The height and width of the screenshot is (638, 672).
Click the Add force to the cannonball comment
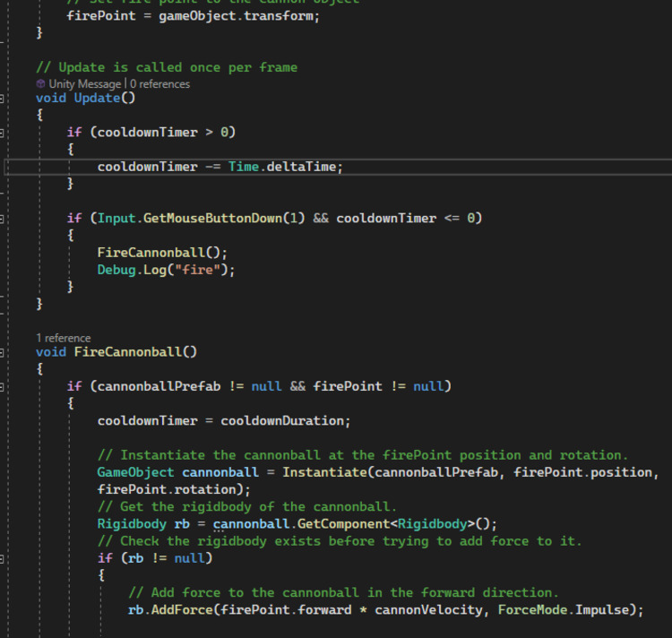(x=344, y=592)
